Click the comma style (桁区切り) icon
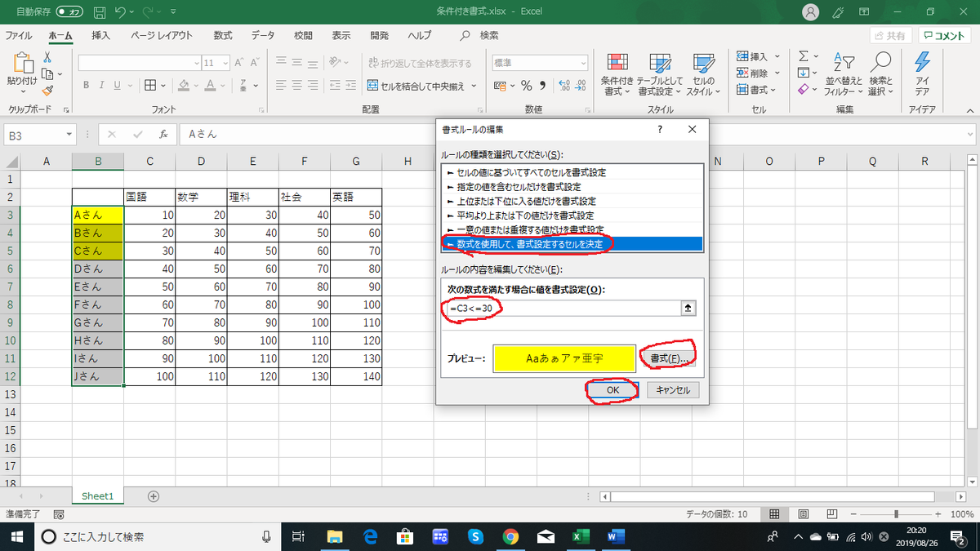The width and height of the screenshot is (980, 551). [545, 84]
